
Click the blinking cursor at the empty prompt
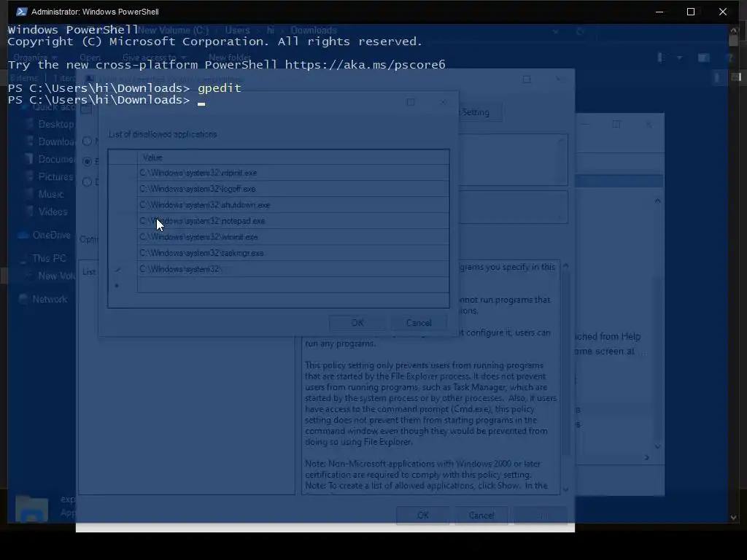(x=201, y=103)
